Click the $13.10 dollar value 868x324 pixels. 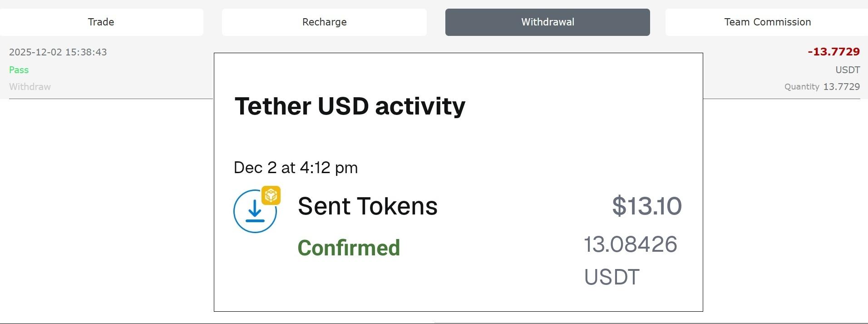tap(646, 206)
